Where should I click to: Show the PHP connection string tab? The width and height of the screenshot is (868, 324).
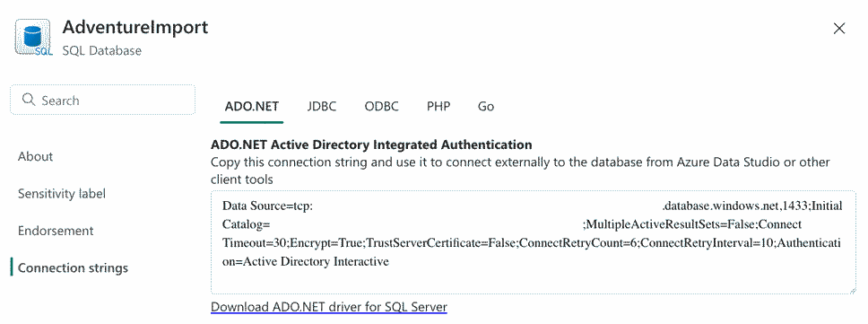438,106
